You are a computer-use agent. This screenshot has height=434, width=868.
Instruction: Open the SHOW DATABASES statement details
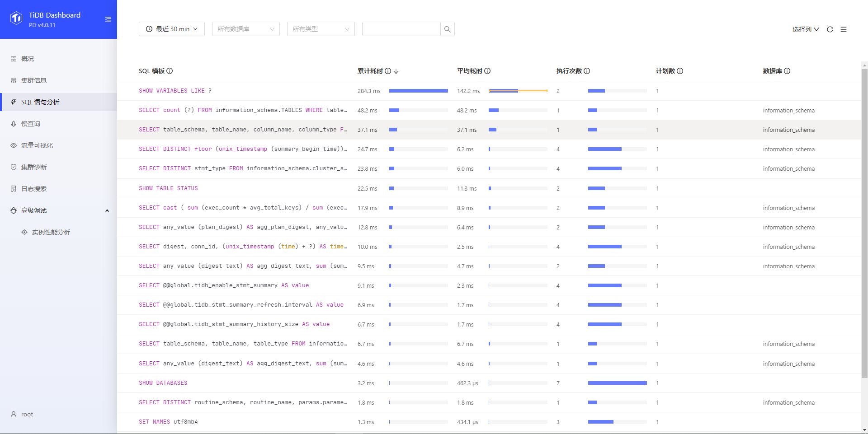(x=163, y=383)
